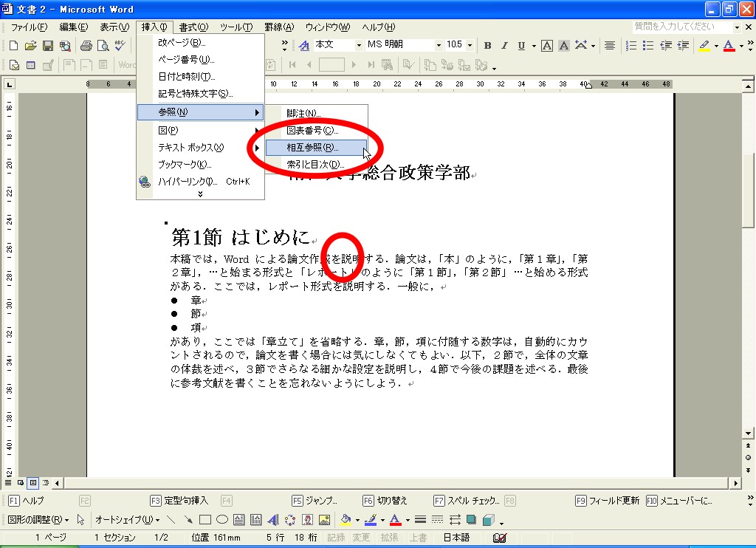756x548 pixels.
Task: Apply fill color paint bucket
Action: [x=346, y=519]
